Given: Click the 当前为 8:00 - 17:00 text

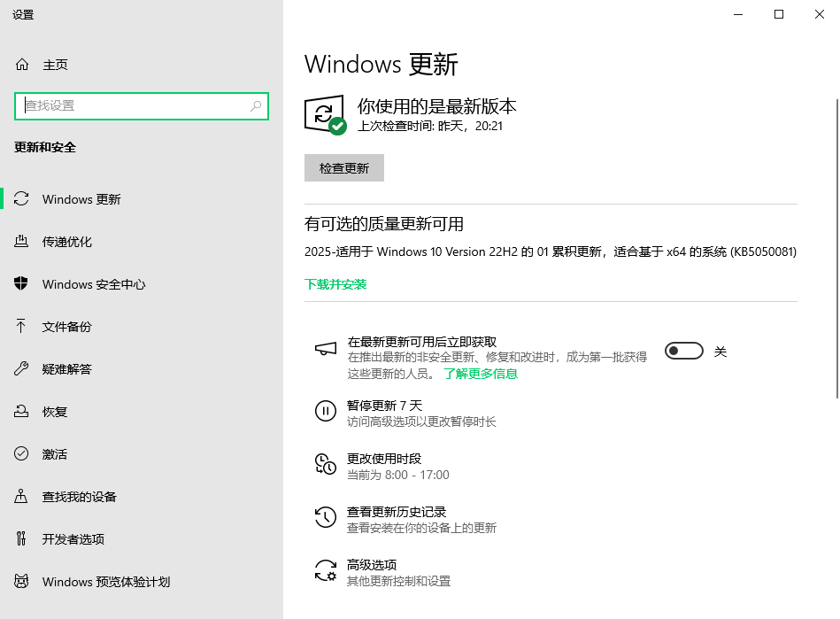Looking at the screenshot, I should (398, 475).
